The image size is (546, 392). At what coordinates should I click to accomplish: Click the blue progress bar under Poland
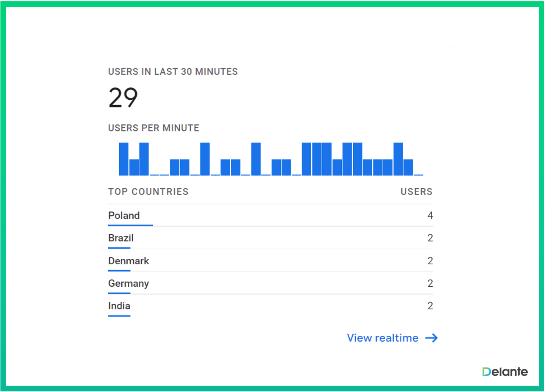pos(130,225)
